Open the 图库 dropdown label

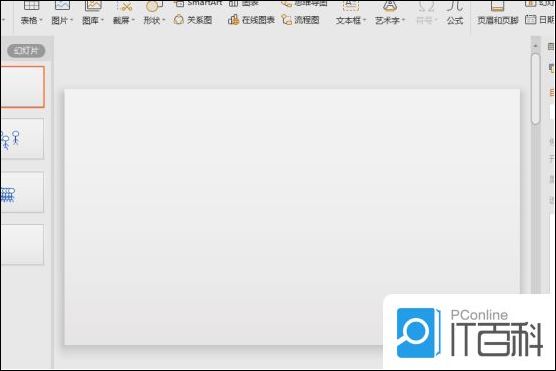coord(93,21)
